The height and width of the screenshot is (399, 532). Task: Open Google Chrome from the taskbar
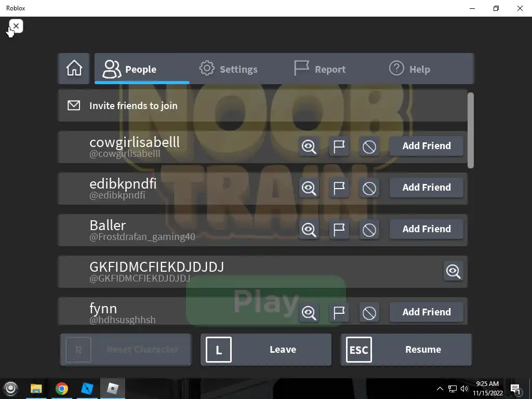62,389
